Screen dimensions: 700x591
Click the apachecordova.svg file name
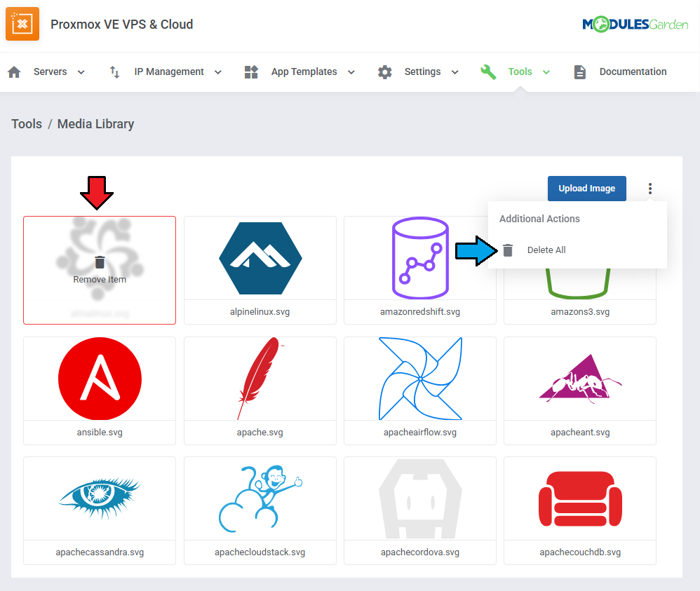[420, 552]
